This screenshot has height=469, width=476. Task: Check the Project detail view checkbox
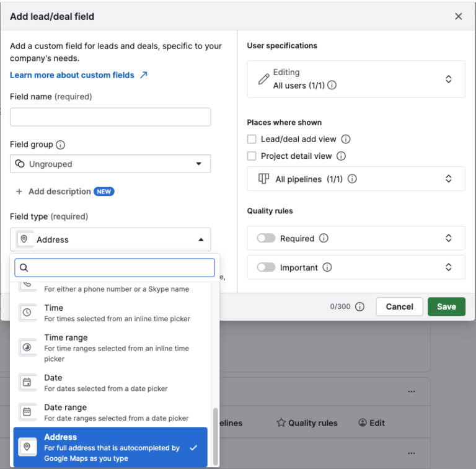(x=252, y=156)
